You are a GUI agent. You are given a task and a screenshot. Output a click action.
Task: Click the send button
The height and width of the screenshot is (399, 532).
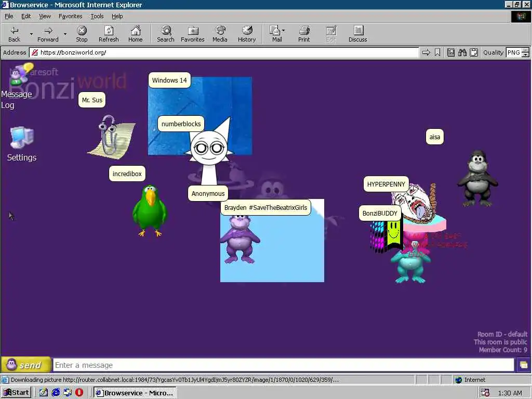point(26,365)
